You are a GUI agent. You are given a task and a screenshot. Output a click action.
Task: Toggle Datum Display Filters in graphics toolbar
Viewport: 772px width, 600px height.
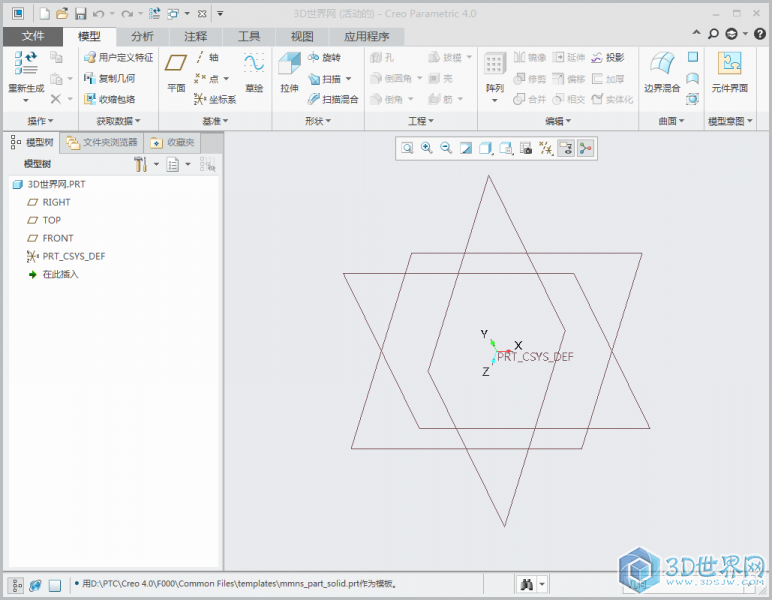[546, 148]
